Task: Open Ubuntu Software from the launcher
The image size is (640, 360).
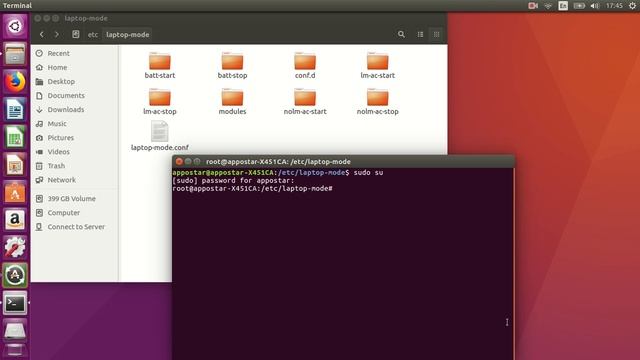Action: 15,193
